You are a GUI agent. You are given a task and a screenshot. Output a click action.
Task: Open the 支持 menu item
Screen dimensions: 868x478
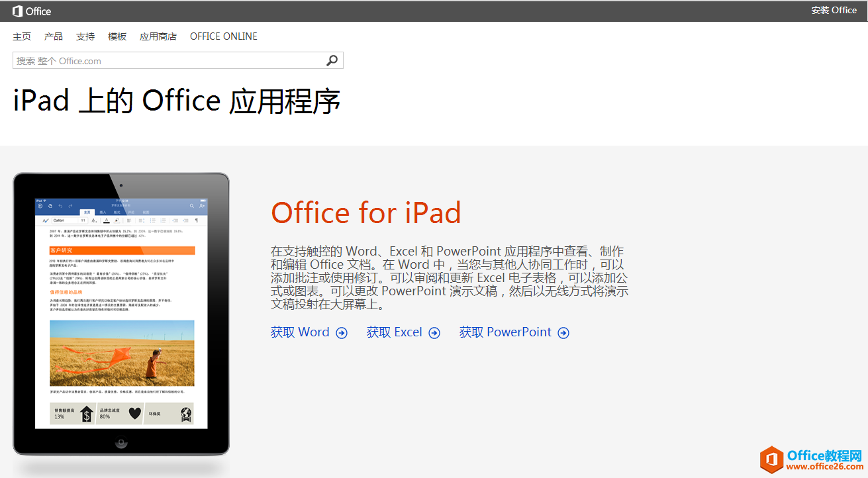[85, 36]
